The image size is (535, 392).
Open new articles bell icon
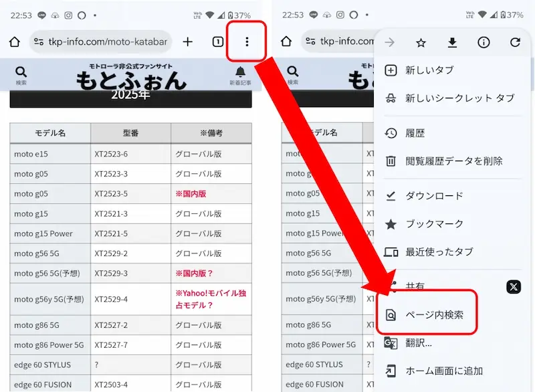240,76
